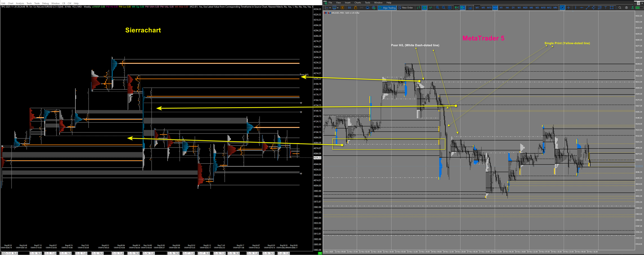This screenshot has width=644, height=255.
Task: Click the zoom out magnifier icon
Action: click(x=444, y=8)
